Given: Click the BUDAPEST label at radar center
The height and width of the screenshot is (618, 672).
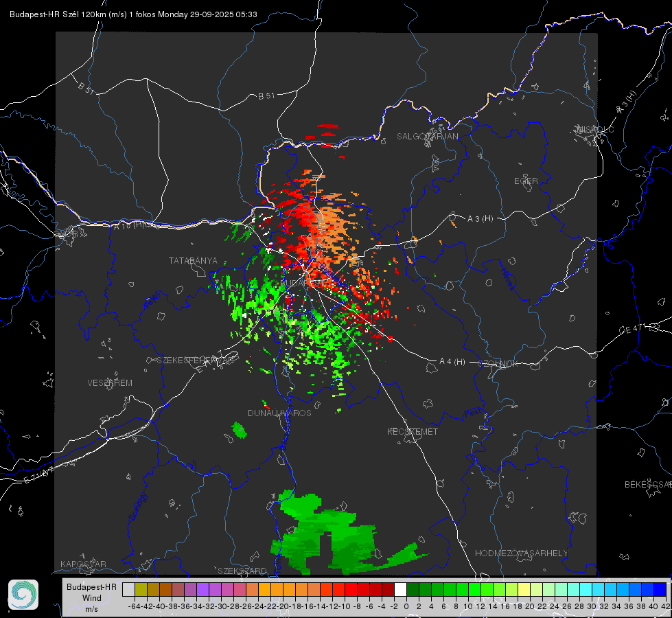Looking at the screenshot, I should tap(301, 284).
